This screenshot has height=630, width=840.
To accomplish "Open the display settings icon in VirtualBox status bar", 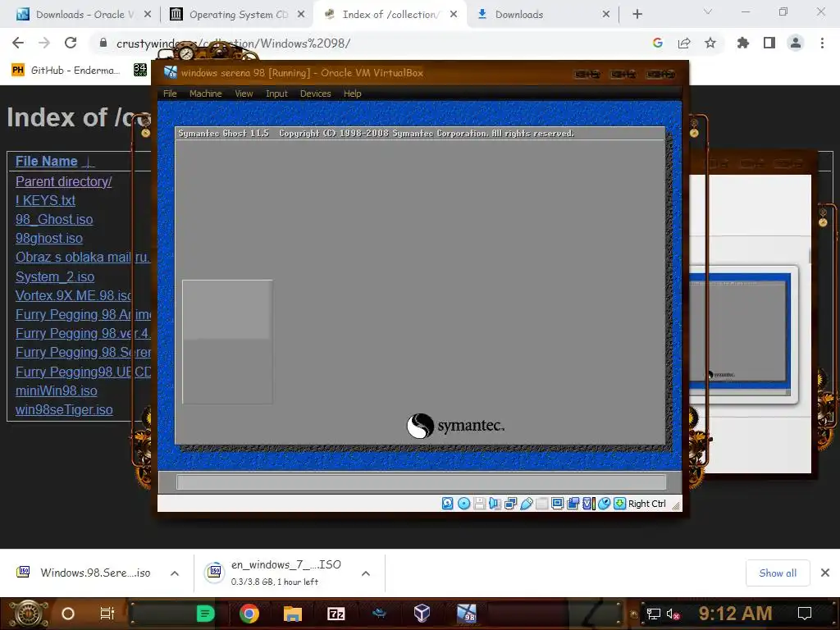I will pyautogui.click(x=557, y=504).
